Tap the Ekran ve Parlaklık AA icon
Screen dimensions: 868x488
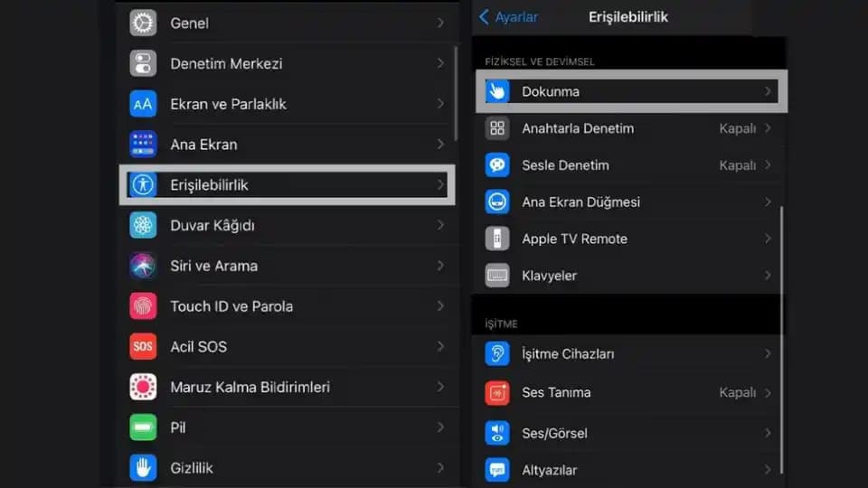(143, 104)
